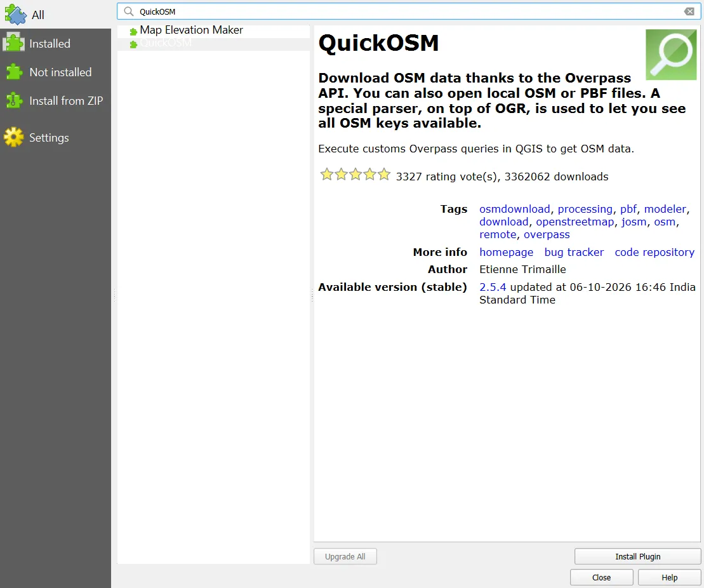Open the osmdownload tag link

click(x=515, y=209)
